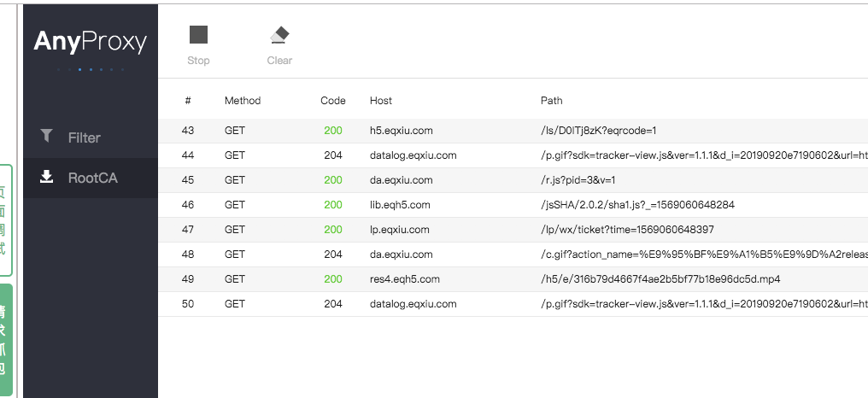Click the AnyProxy logo
868x398 pixels.
click(x=91, y=42)
